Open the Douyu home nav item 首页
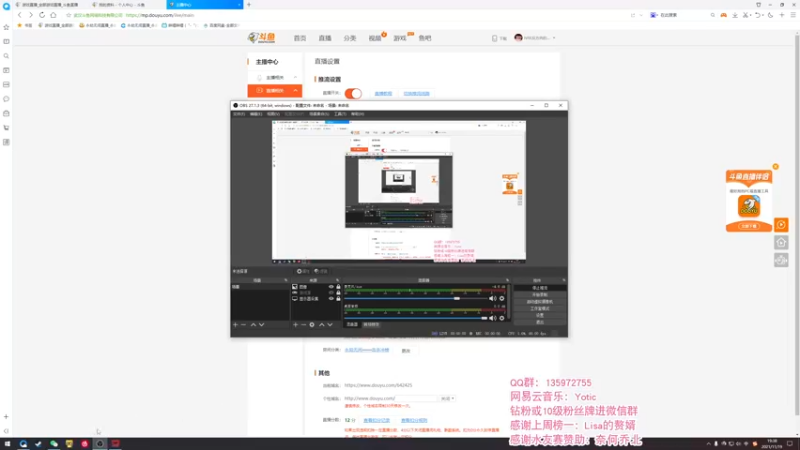 (300, 38)
